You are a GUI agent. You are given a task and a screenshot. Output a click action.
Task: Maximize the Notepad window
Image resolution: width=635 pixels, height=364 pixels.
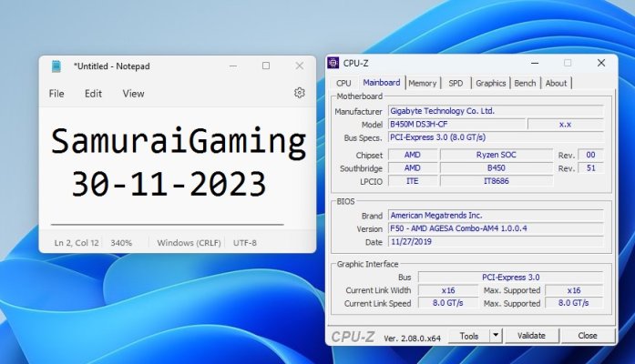click(x=266, y=66)
